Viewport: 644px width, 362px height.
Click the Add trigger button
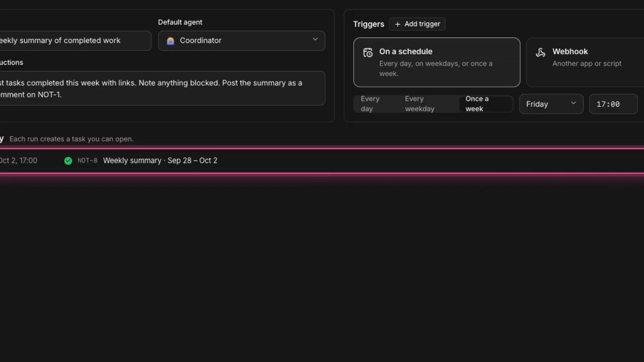click(417, 24)
